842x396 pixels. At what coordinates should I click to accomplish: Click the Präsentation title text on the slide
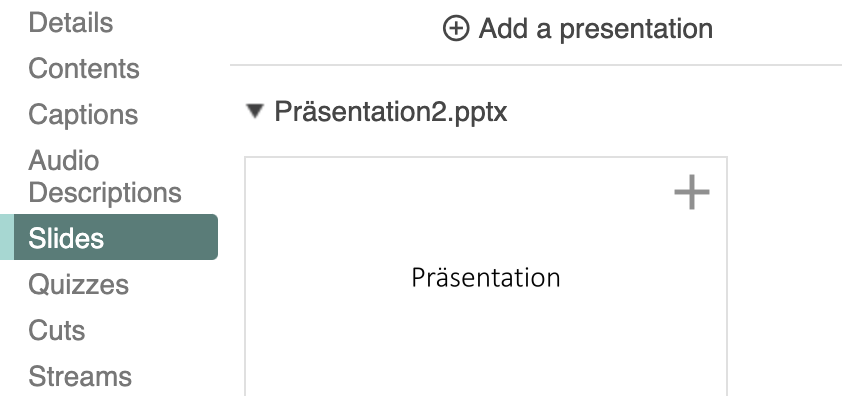486,278
